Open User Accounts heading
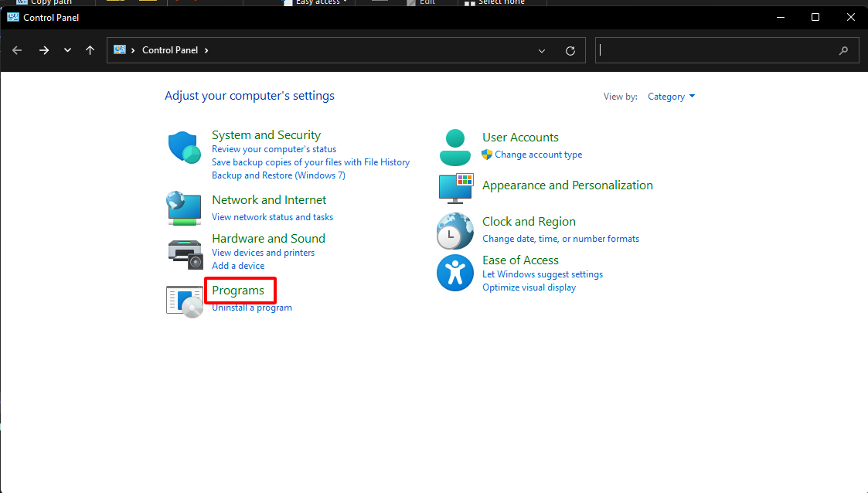Viewport: 868px width, 493px height. pos(520,138)
